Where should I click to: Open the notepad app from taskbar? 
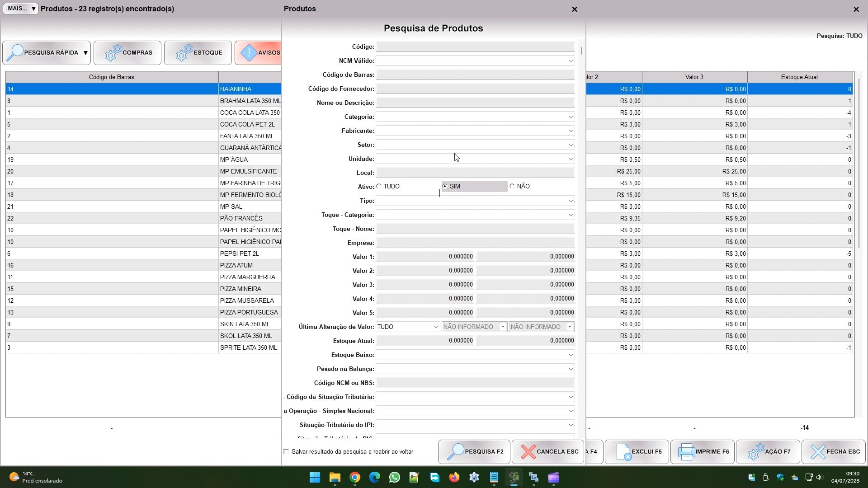(494, 477)
